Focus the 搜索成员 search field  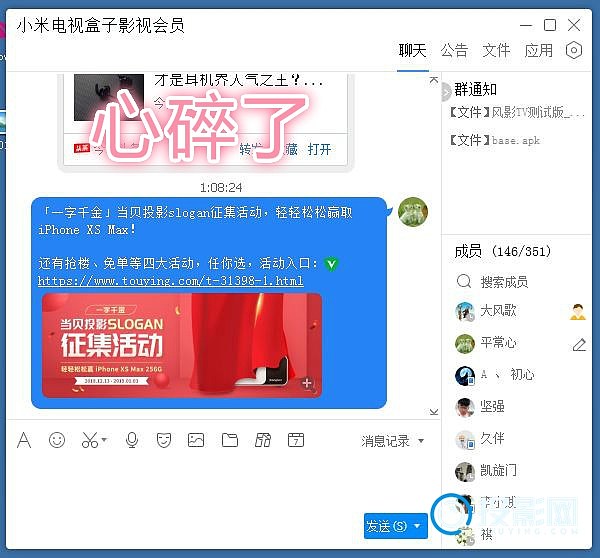point(517,282)
